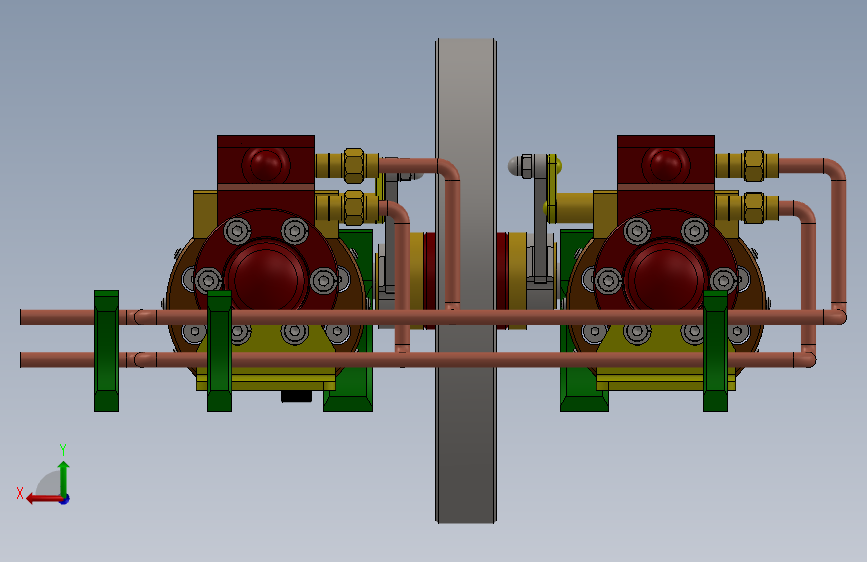867x562 pixels.
Task: Select the small black block under left cylinder base
Action: (x=296, y=396)
